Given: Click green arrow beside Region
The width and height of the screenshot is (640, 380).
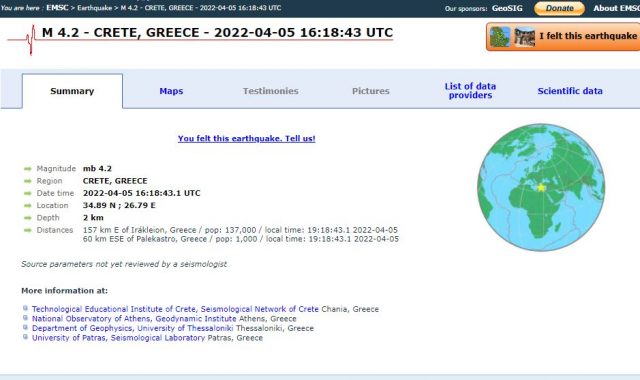Looking at the screenshot, I should pos(28,181).
